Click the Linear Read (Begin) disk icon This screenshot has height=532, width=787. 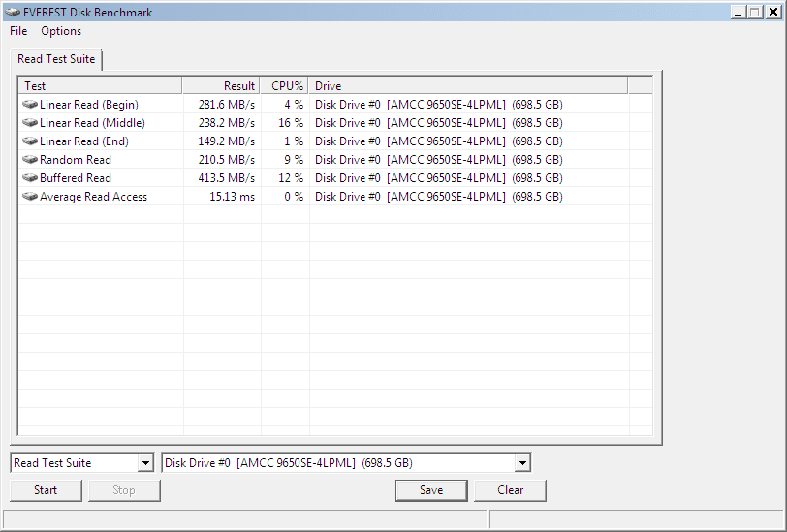pos(30,105)
